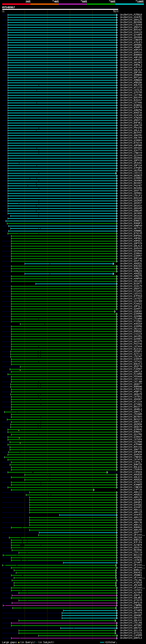Click the white query sequence bar
The width and height of the screenshot is (146, 644).
click(x=60, y=9)
